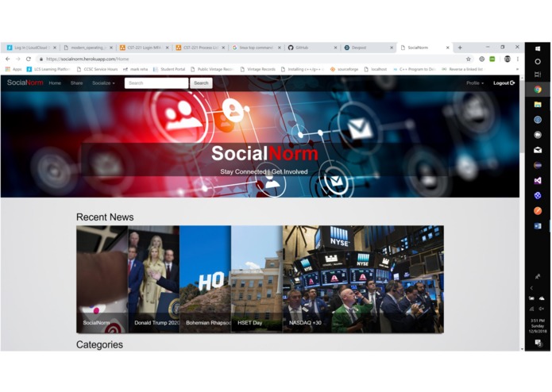Image resolution: width=552 pixels, height=392 pixels.
Task: Open the Donald Trump 2020 news card
Action: point(154,279)
